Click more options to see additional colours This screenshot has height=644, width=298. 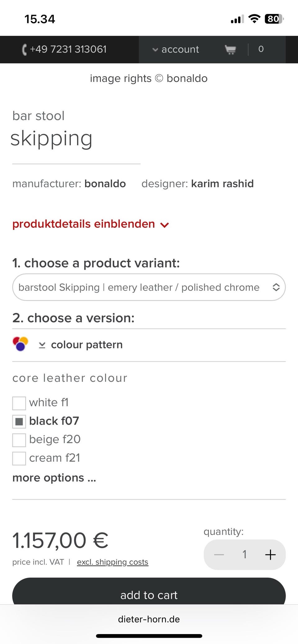point(54,478)
